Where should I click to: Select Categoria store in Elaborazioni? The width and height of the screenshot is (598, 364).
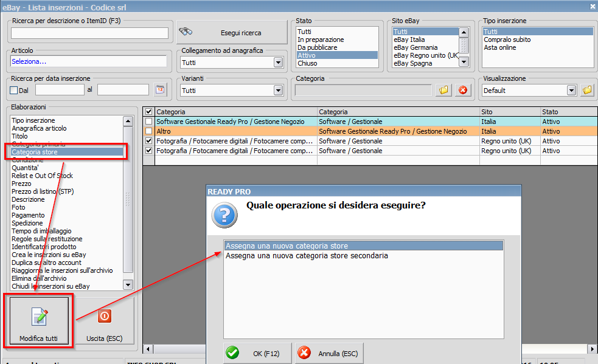(x=67, y=152)
